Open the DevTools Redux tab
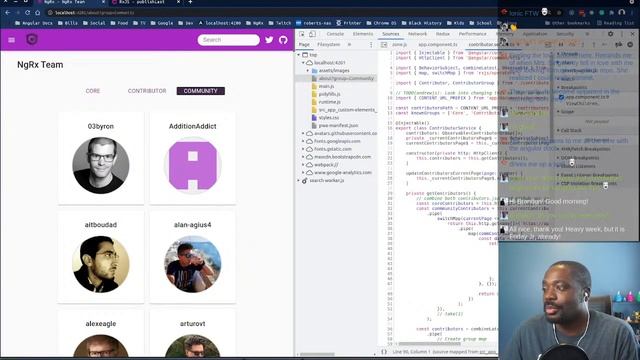 pyautogui.click(x=443, y=34)
